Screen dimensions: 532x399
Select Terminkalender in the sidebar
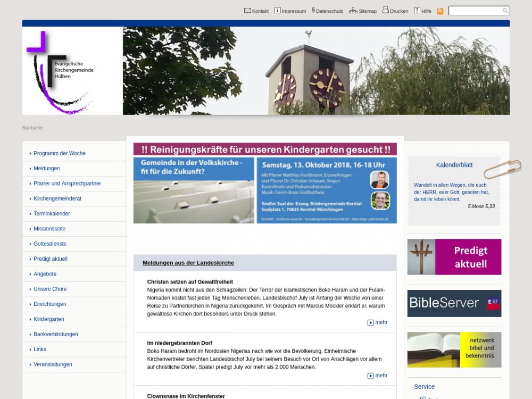tap(52, 214)
